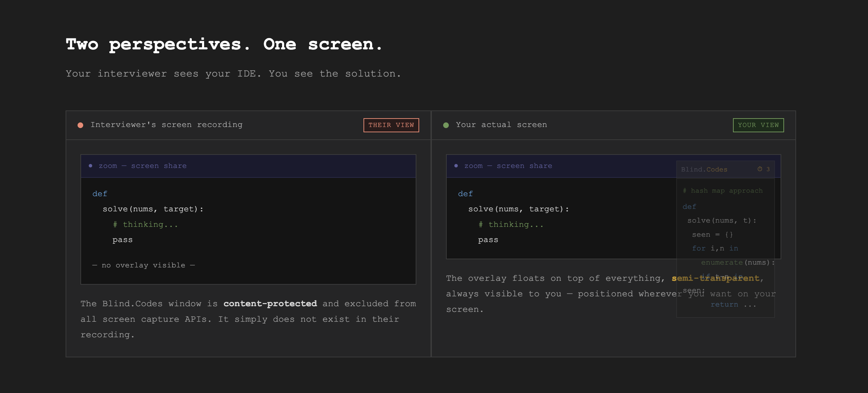
Task: Select the Interviewer's screen recording panel header
Action: pos(166,125)
